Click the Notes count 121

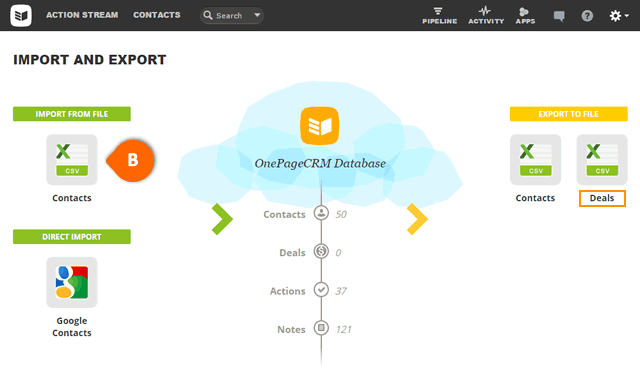343,329
